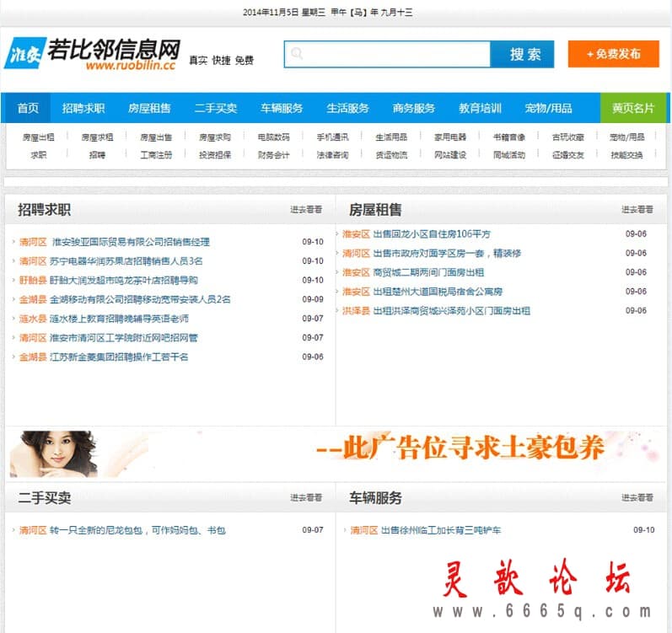
Task: Select 电脑数码 sub-category link
Action: (273, 137)
